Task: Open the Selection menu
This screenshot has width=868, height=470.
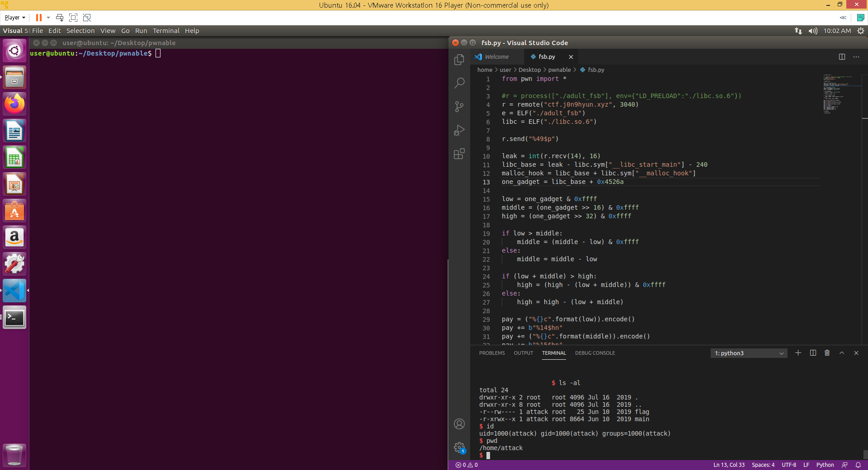Action: click(x=80, y=31)
